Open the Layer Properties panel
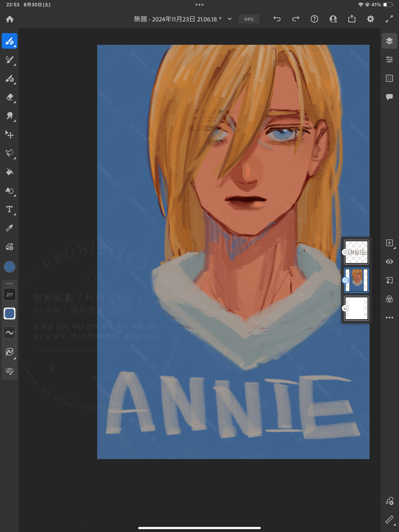This screenshot has width=399, height=532. click(390, 60)
